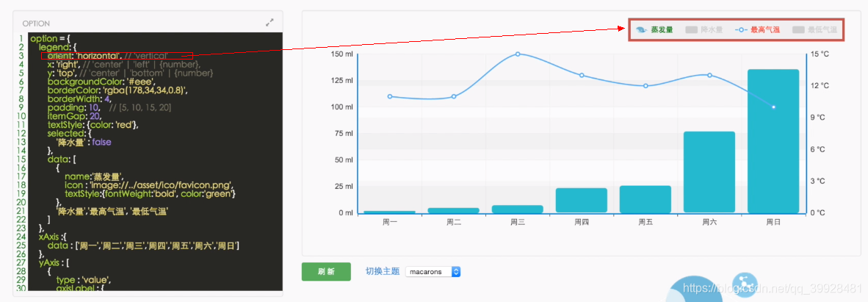Click the 周四 point on temperature line

pos(582,76)
